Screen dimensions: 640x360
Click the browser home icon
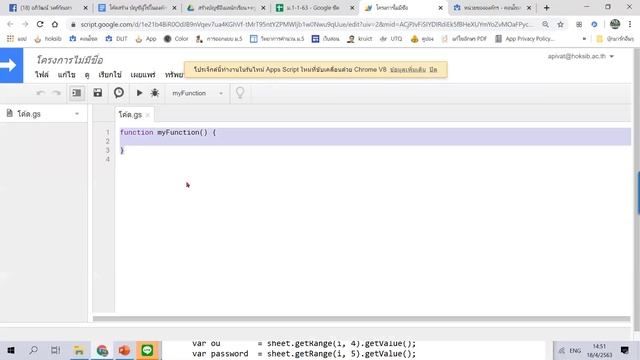[55, 24]
